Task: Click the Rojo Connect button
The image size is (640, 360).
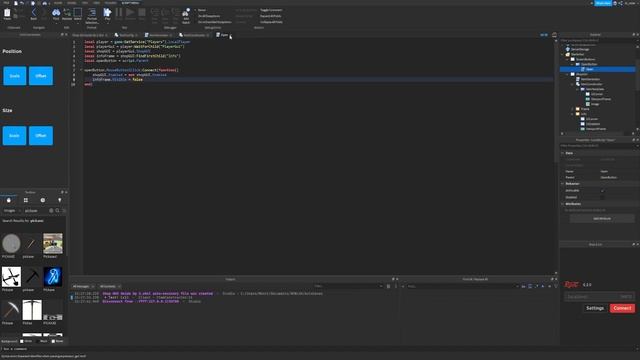Action: click(622, 308)
